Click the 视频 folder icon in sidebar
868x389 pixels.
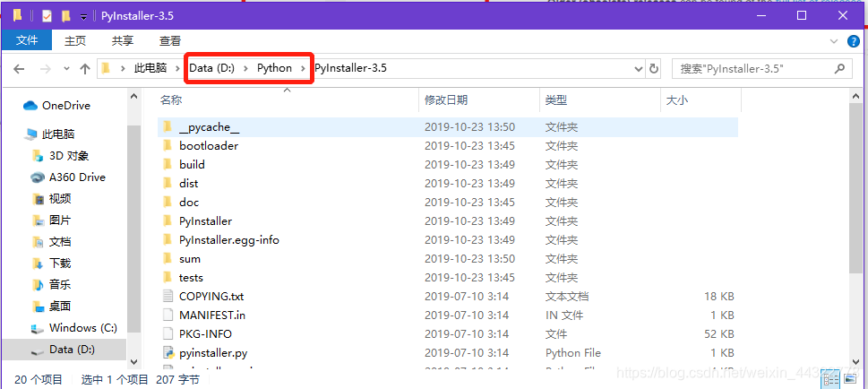[38, 199]
